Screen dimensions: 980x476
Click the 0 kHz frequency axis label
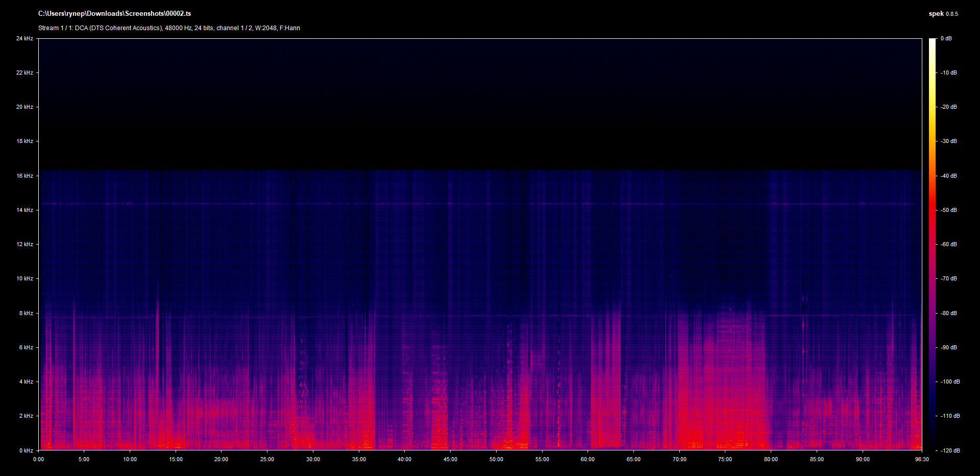pos(26,450)
